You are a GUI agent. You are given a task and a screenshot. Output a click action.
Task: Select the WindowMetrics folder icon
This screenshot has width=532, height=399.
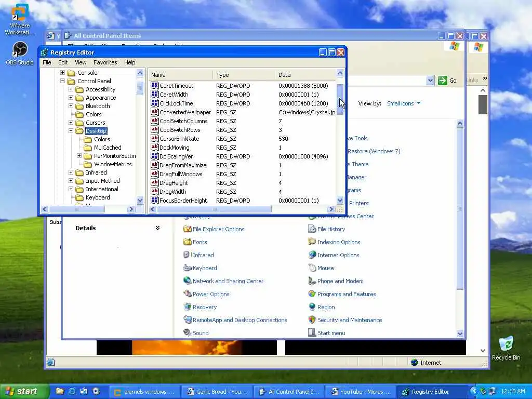coord(88,164)
